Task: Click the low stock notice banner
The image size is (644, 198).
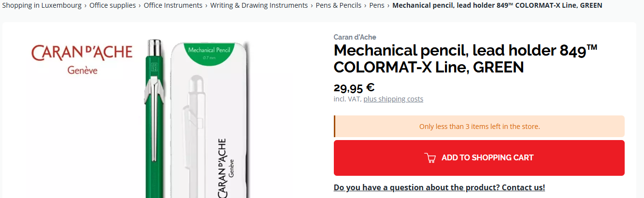Action: click(479, 127)
